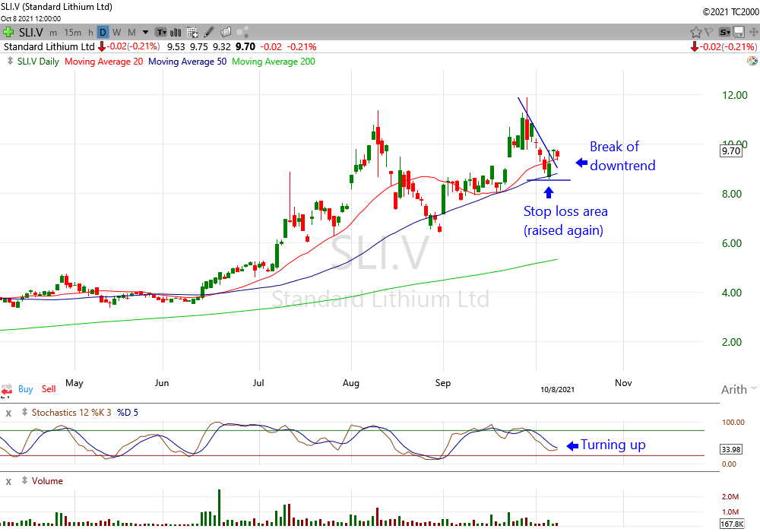Close the Stochastics pane with its x
Screen dimensions: 760x532
(8, 413)
